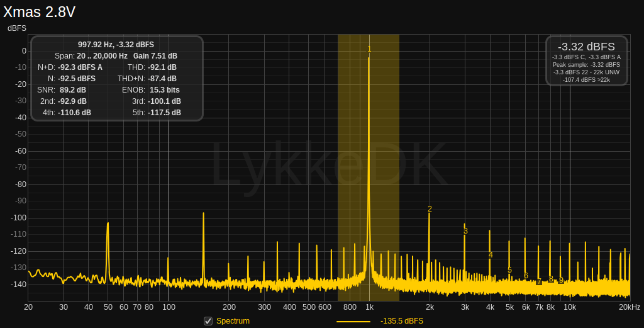Click harmonic marker 1 at fundamental peak
Viewport: 644px width, 328px height.
[x=369, y=49]
